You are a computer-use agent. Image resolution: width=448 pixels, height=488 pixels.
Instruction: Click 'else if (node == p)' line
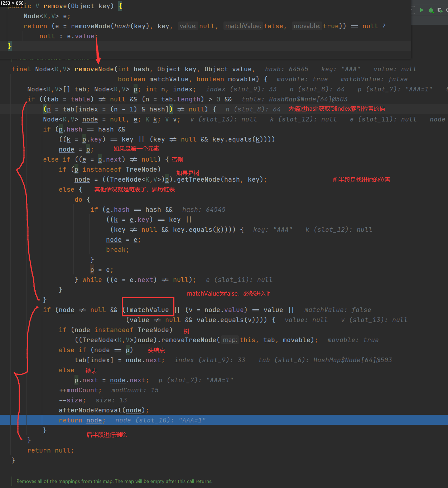(96, 350)
